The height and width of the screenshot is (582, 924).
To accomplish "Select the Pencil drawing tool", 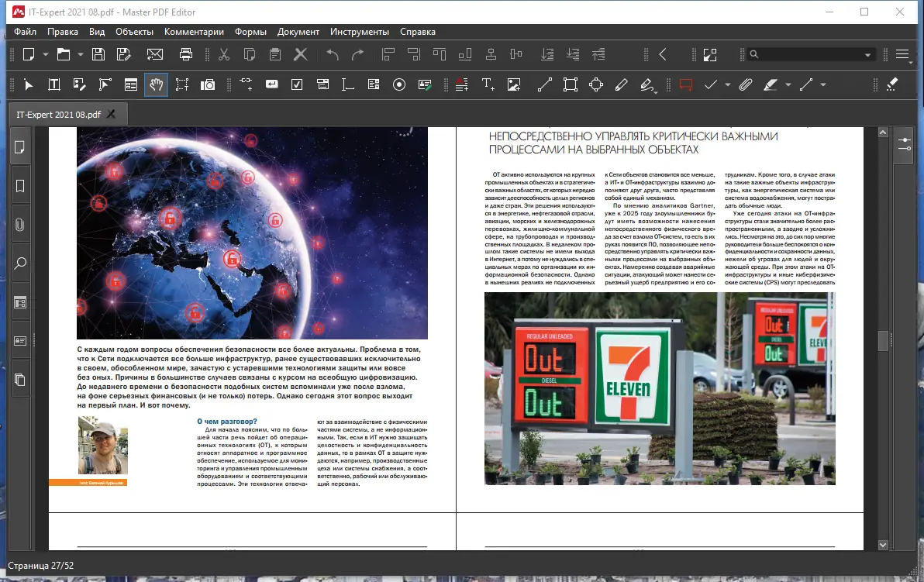I will click(x=621, y=84).
